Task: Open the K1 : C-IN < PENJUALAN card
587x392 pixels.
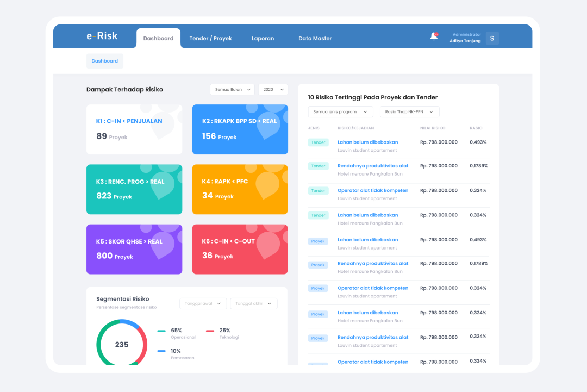Action: click(134, 129)
